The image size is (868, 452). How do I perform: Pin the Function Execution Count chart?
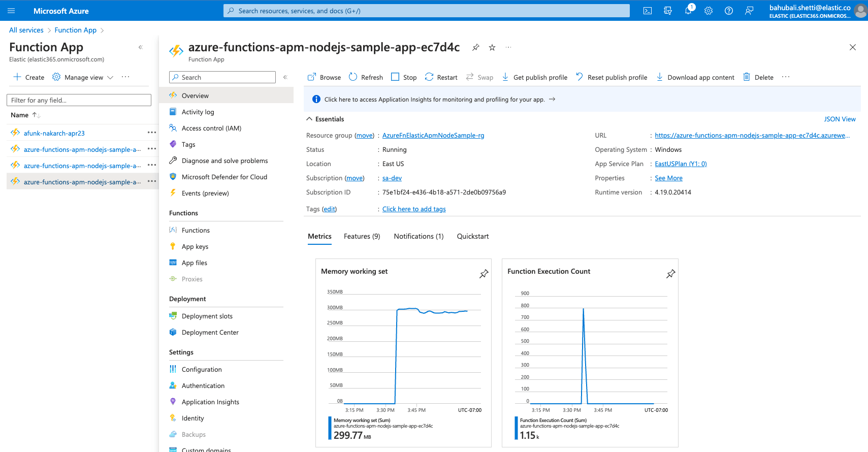pyautogui.click(x=670, y=274)
